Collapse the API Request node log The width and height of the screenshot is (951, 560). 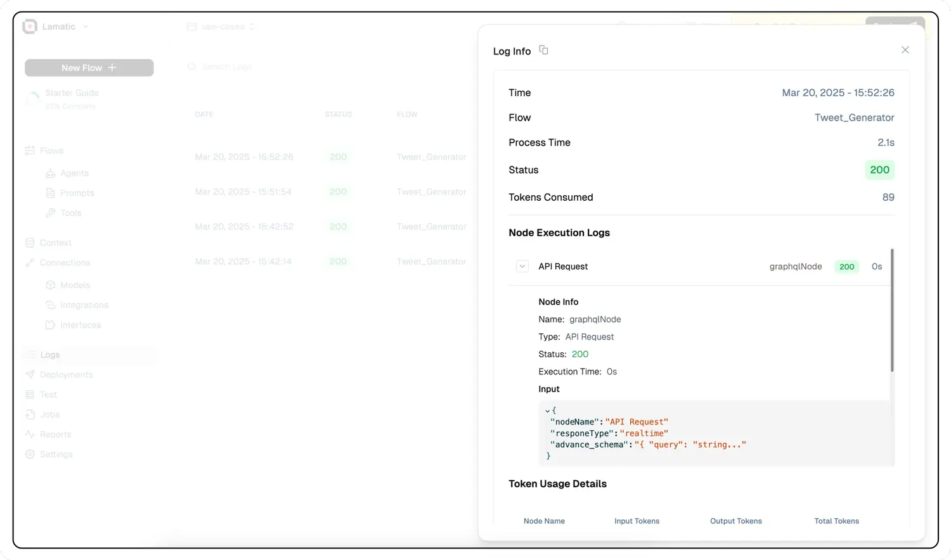pos(522,267)
